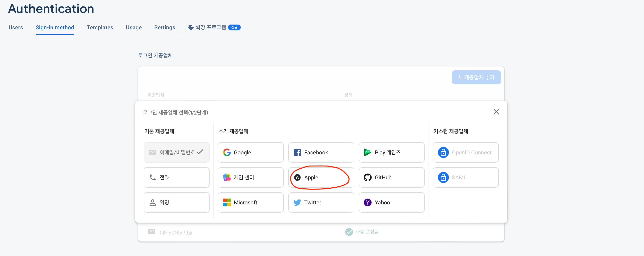Click the Twitter bird icon
Screen dimensions: 644x256
(x=297, y=202)
